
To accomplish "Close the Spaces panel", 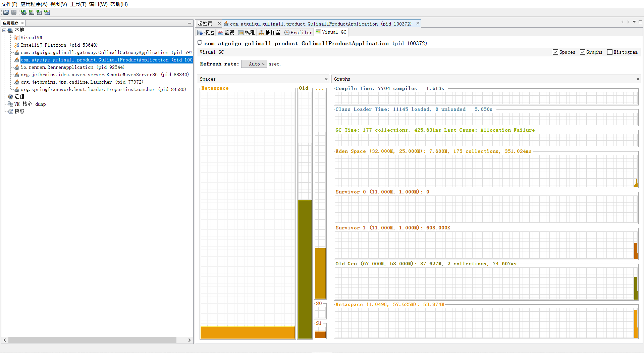I will tap(326, 79).
